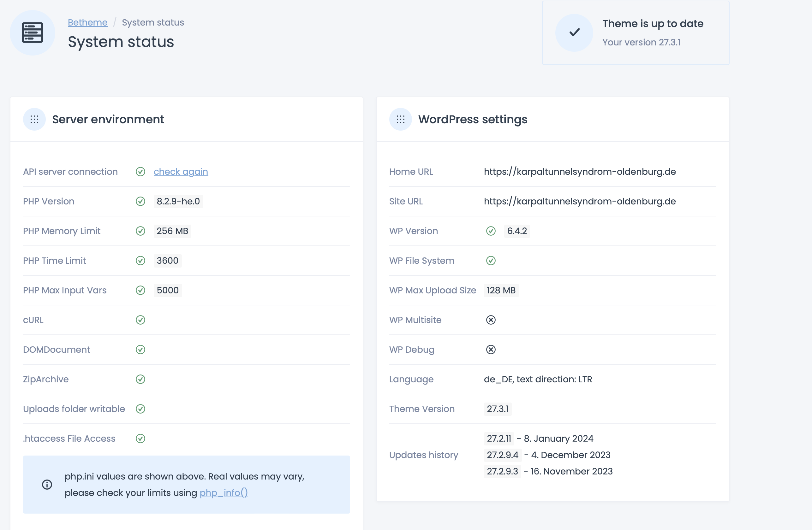The image size is (812, 530).
Task: Click the PHP Version status check icon
Action: coord(140,202)
